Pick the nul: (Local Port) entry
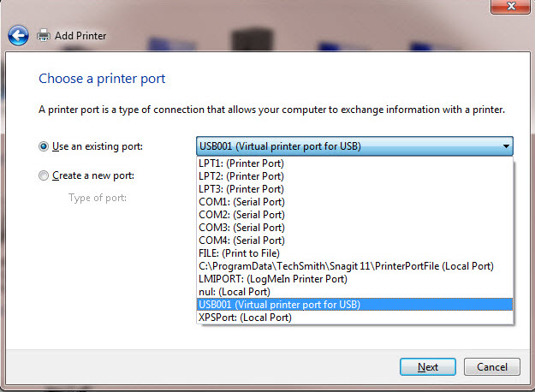The width and height of the screenshot is (535, 392). pos(355,292)
